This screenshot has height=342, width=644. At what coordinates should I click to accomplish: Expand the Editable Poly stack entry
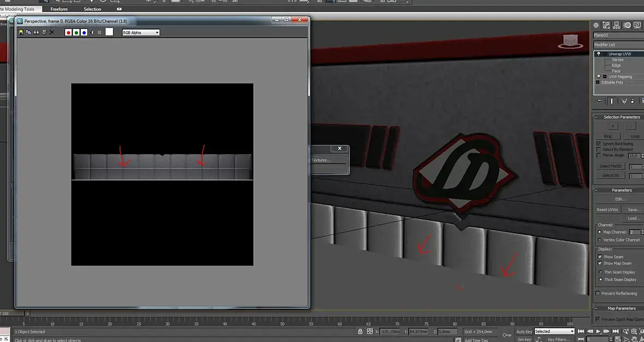click(598, 82)
